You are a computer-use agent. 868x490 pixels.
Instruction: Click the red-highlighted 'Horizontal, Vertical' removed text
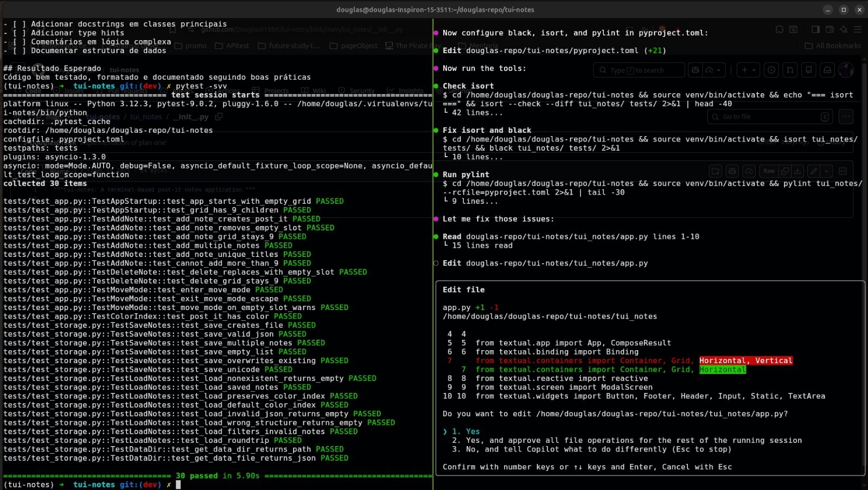745,360
